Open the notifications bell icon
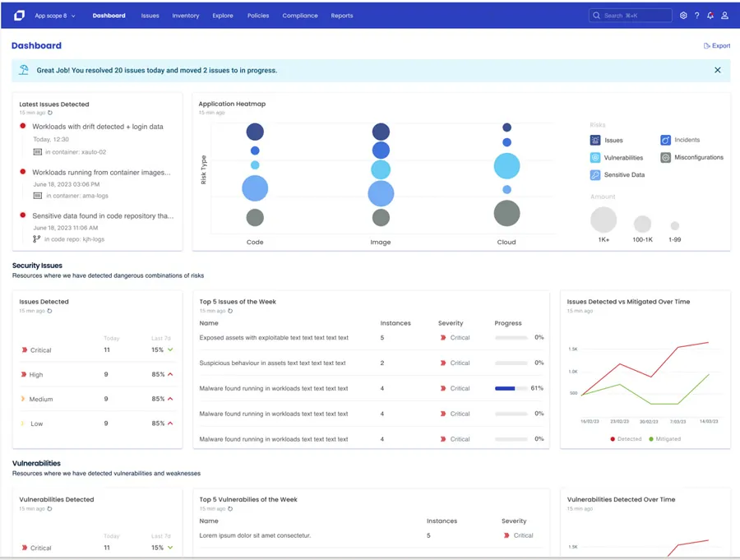The height and width of the screenshot is (560, 740). pyautogui.click(x=710, y=16)
